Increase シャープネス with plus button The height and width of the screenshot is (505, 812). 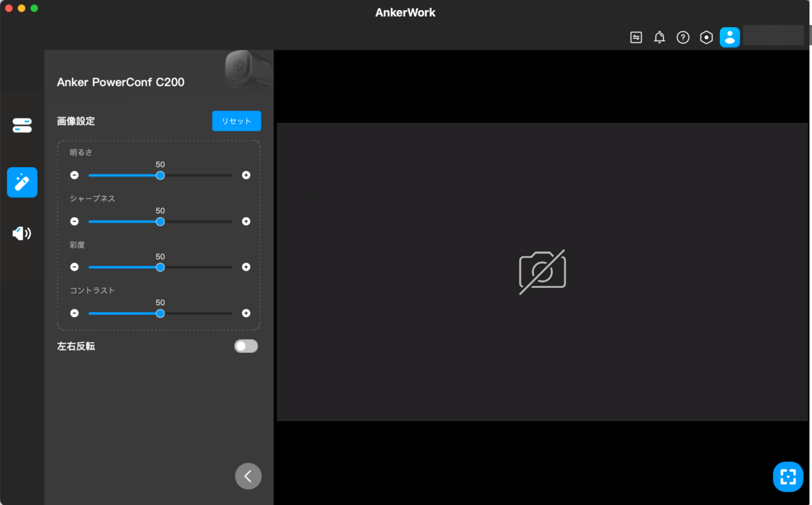[246, 221]
